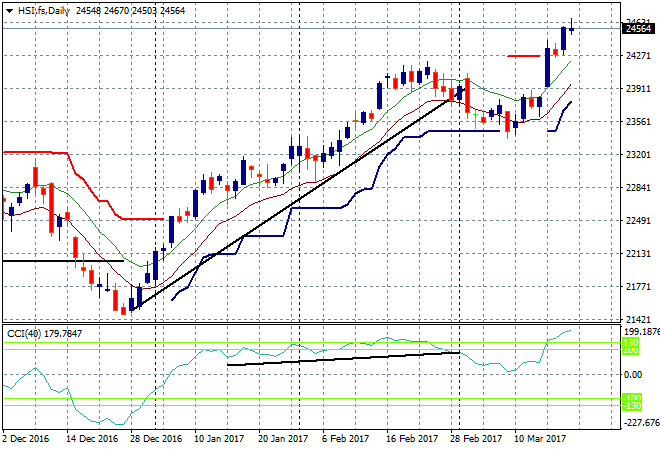Click the green -130 CCI level tag

631,406
